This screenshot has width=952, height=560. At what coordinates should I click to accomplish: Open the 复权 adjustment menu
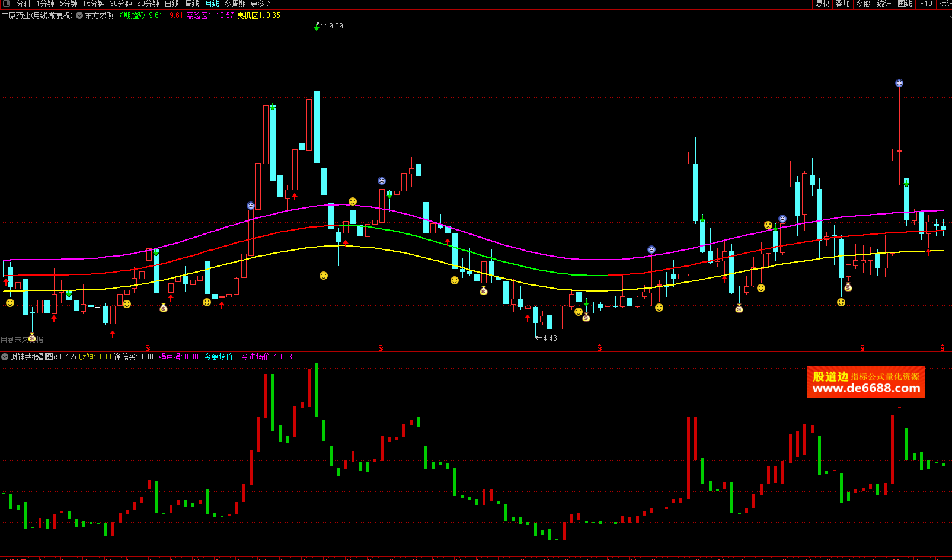[823, 4]
